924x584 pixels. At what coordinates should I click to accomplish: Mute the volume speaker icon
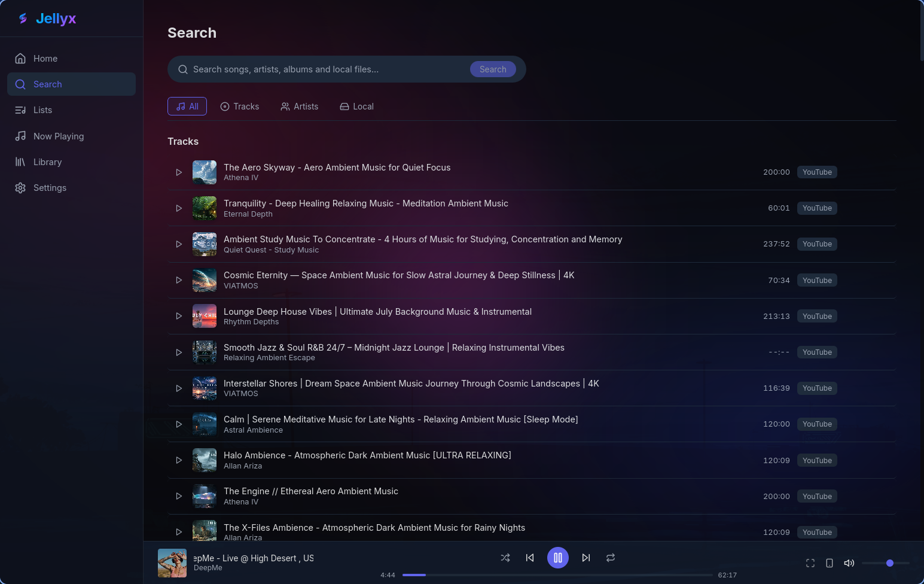point(849,563)
